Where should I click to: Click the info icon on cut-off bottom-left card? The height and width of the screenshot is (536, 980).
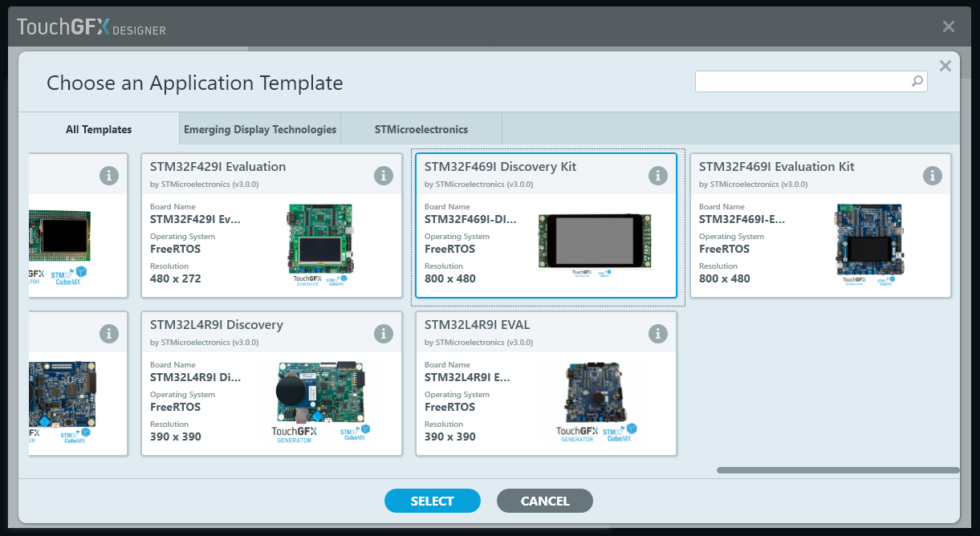(x=109, y=333)
